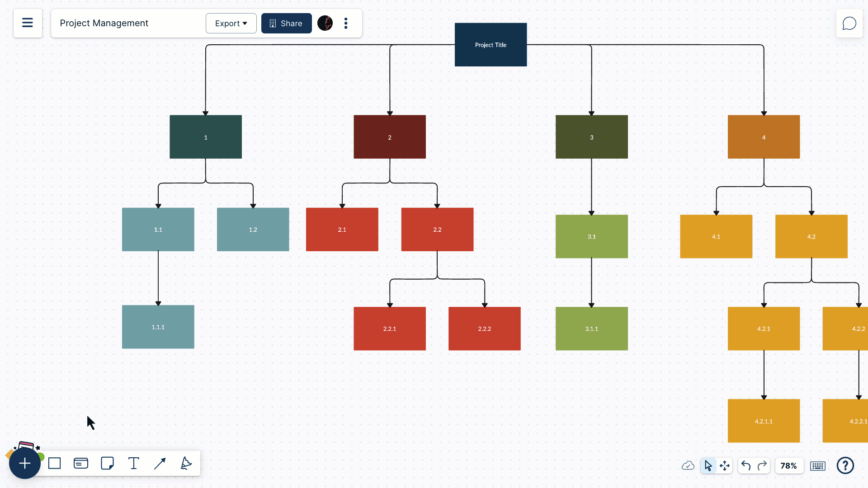Open keyboard shortcuts panel

click(x=817, y=465)
